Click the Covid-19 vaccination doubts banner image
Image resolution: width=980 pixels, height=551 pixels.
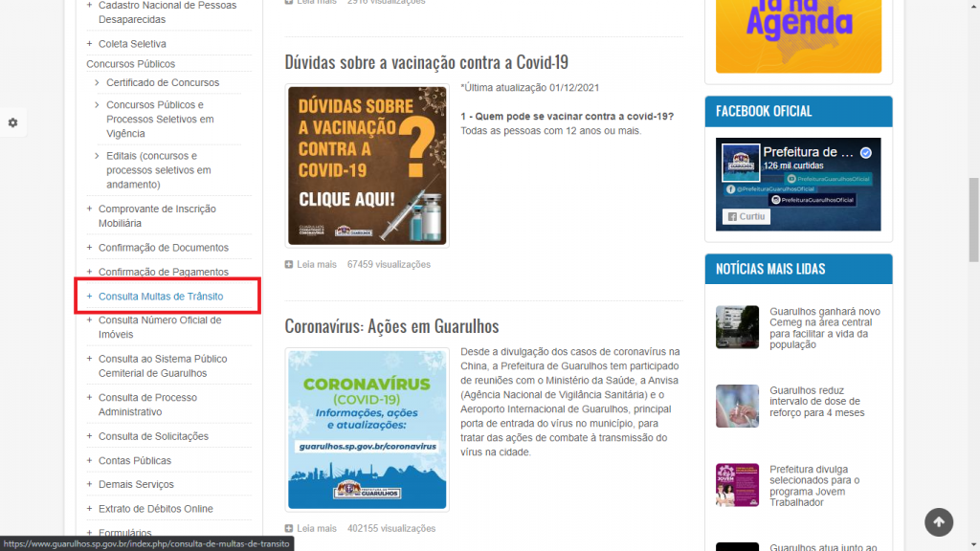[367, 165]
